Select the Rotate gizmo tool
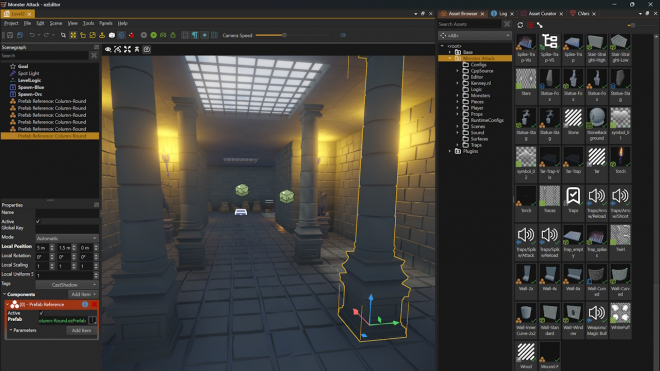The height and width of the screenshot is (371, 660). [x=82, y=35]
